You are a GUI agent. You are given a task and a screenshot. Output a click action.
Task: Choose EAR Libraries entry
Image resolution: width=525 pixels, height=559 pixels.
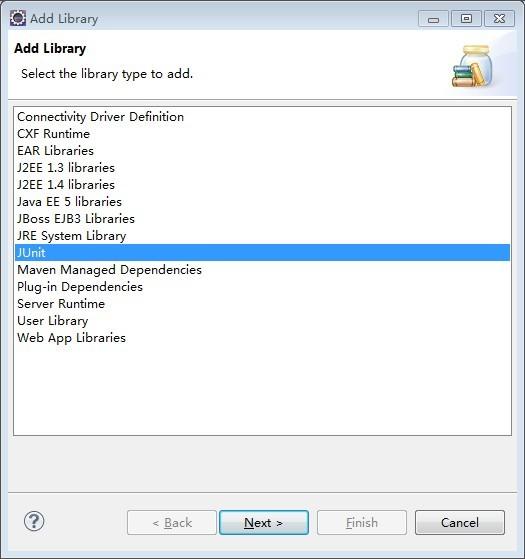pyautogui.click(x=262, y=151)
